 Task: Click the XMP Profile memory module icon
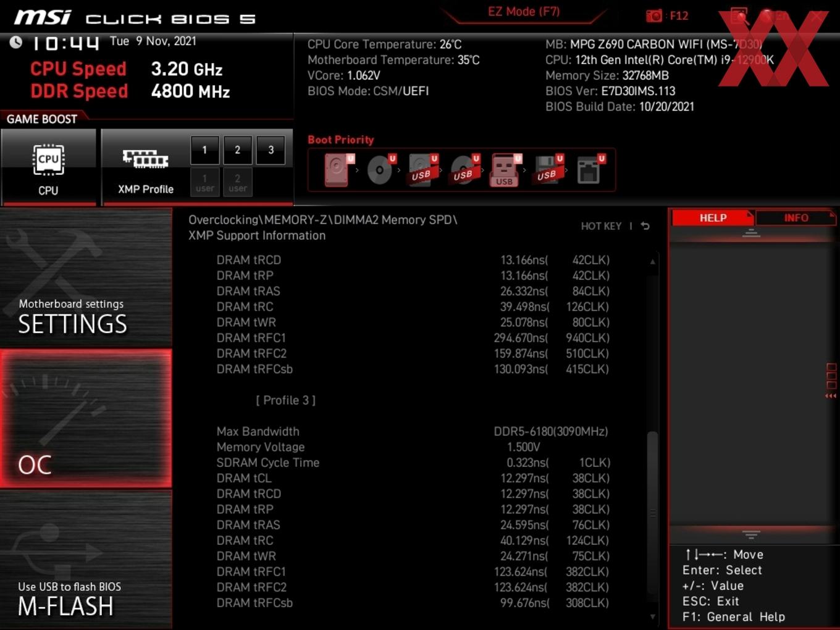point(145,159)
